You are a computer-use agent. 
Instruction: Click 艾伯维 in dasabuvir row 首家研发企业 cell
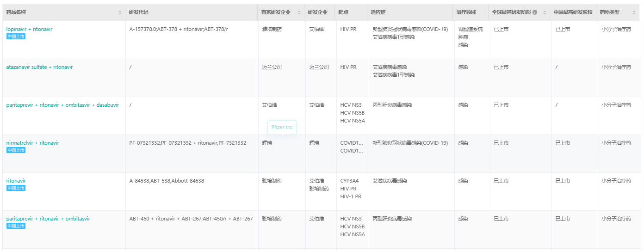click(x=270, y=105)
